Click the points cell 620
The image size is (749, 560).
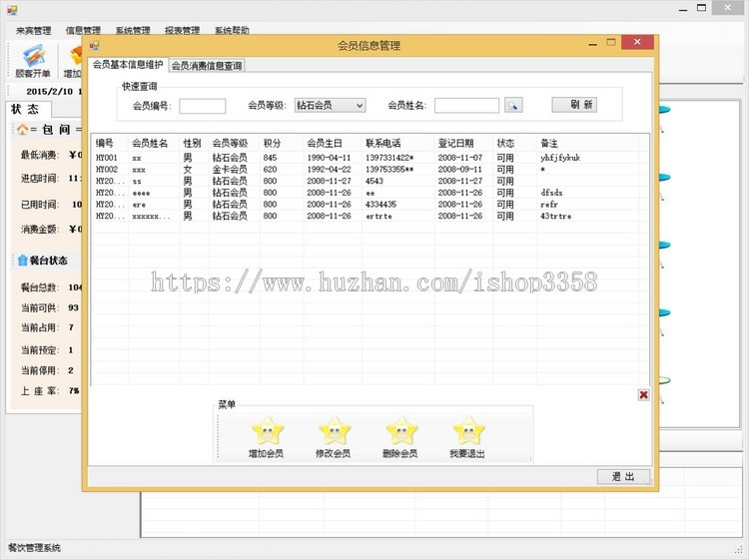click(x=270, y=170)
